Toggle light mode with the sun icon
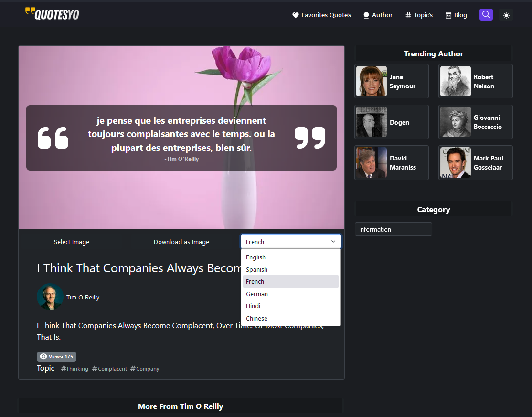 pyautogui.click(x=506, y=15)
